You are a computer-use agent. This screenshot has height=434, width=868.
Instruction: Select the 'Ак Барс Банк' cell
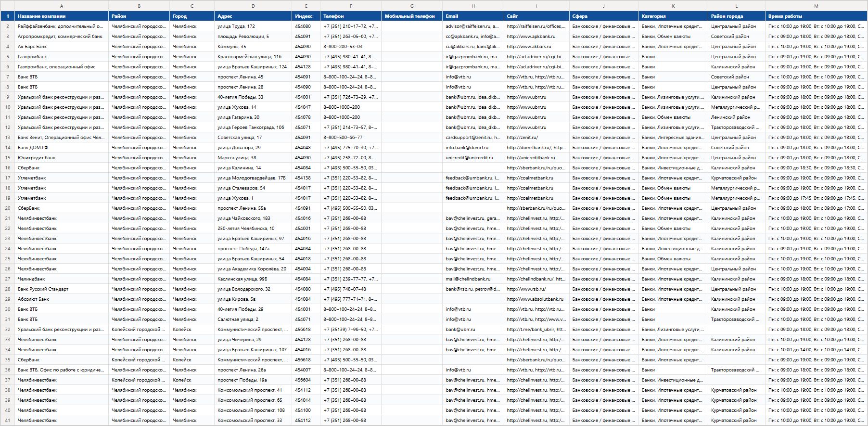tap(62, 47)
